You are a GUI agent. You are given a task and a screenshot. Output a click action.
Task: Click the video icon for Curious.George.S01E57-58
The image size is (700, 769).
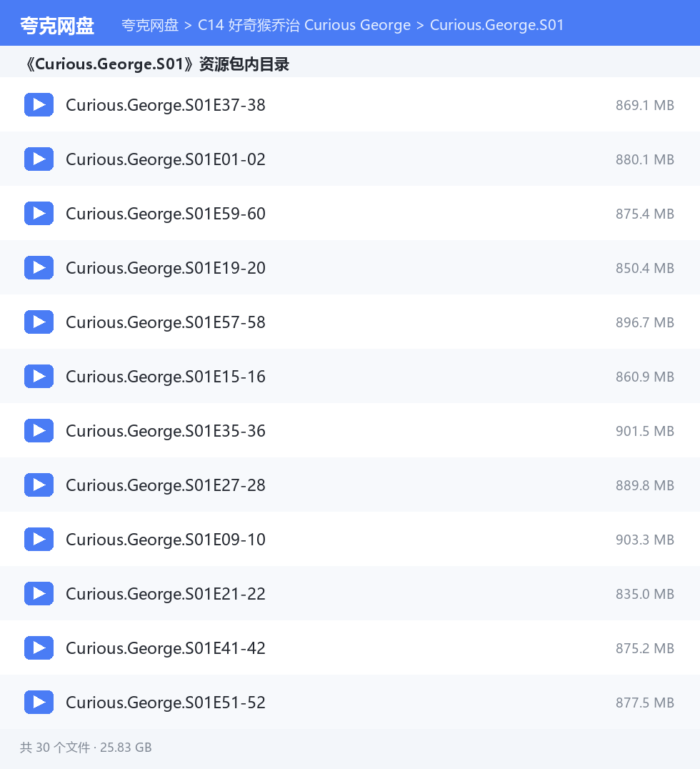click(39, 322)
